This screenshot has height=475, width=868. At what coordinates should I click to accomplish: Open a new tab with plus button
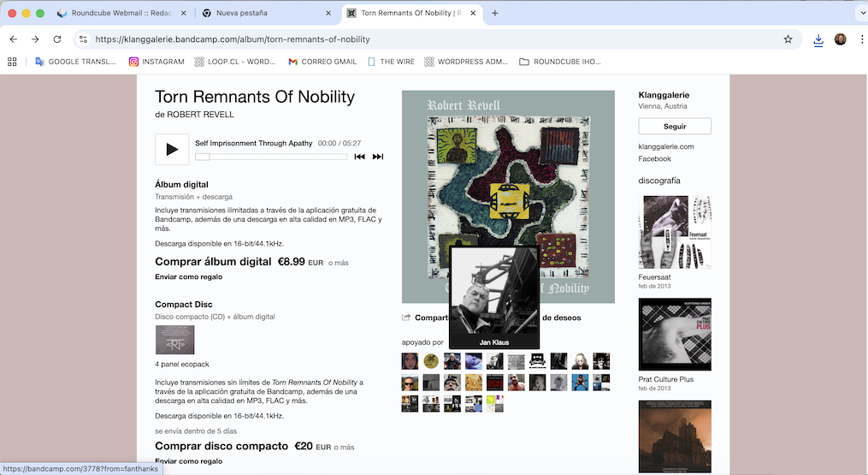[495, 13]
